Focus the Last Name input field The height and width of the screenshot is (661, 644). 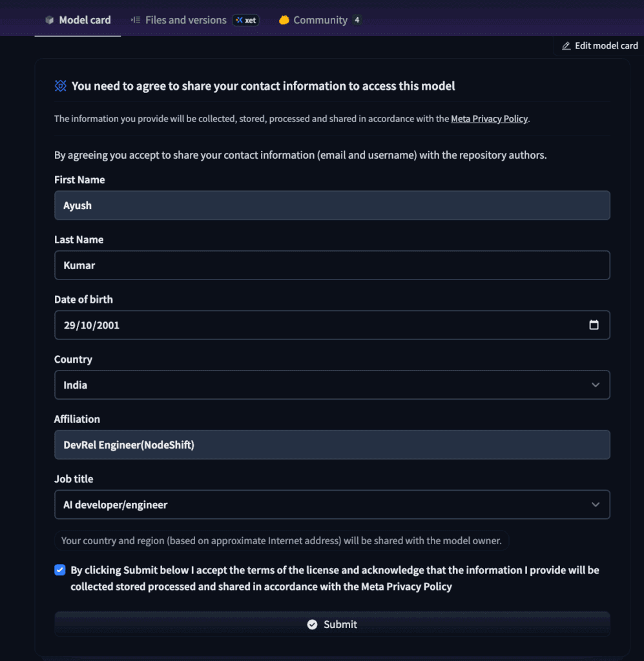pyautogui.click(x=332, y=265)
